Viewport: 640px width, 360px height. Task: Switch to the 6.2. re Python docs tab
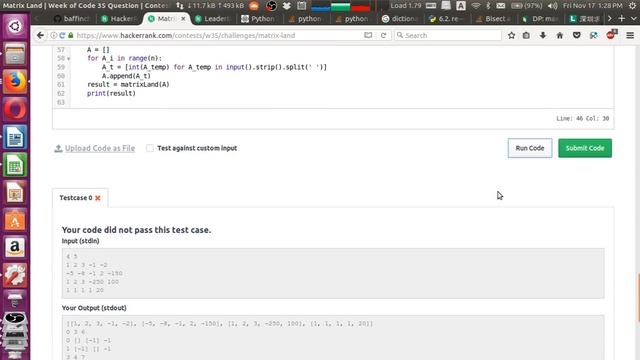point(447,19)
